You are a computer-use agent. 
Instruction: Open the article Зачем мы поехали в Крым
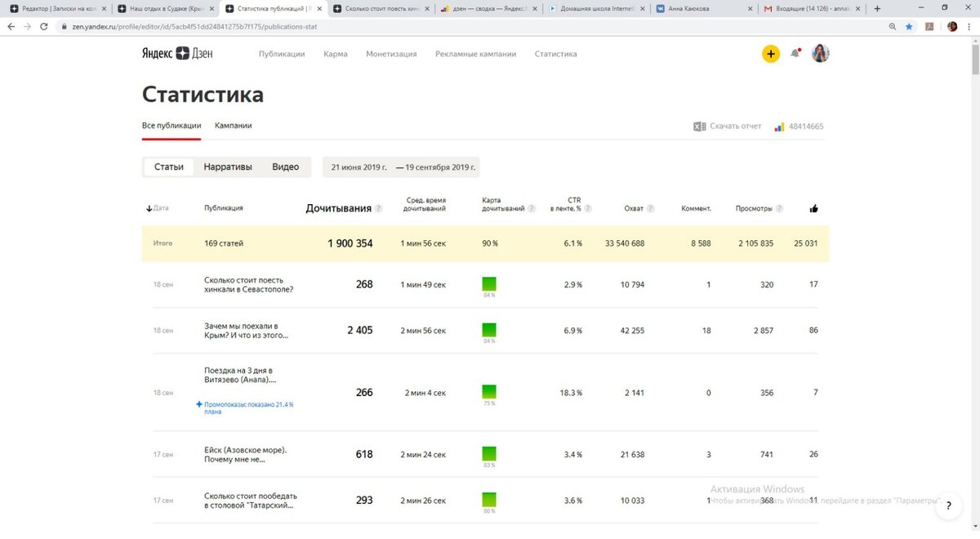tap(245, 330)
